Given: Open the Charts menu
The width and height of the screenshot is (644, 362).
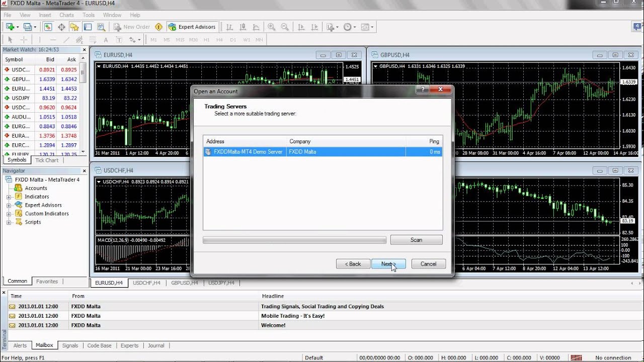Looking at the screenshot, I should [x=67, y=15].
